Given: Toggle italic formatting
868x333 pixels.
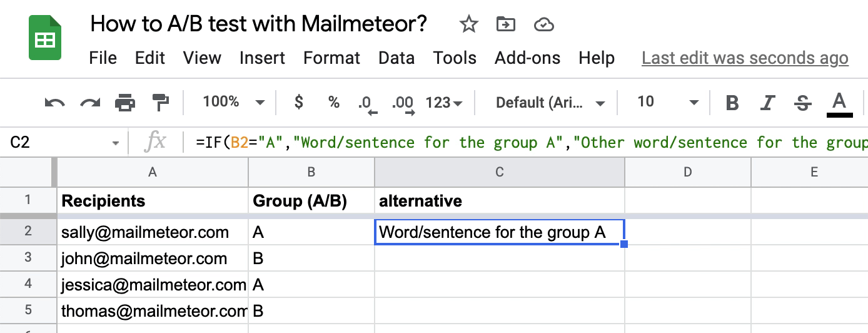Looking at the screenshot, I should pos(768,103).
